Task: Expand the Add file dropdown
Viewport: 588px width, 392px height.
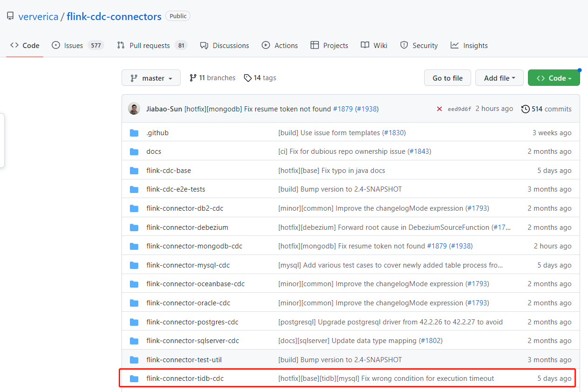Action: tap(499, 78)
